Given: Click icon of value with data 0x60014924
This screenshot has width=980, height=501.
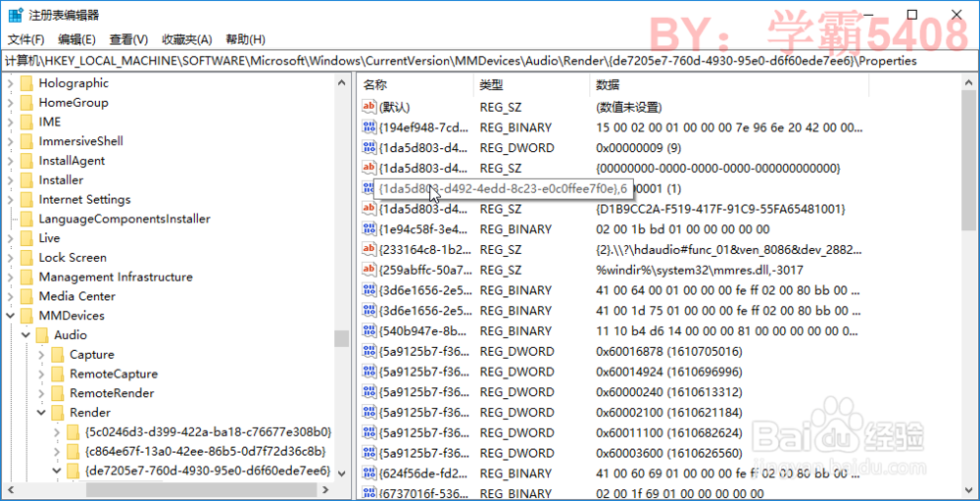Looking at the screenshot, I should pyautogui.click(x=369, y=372).
